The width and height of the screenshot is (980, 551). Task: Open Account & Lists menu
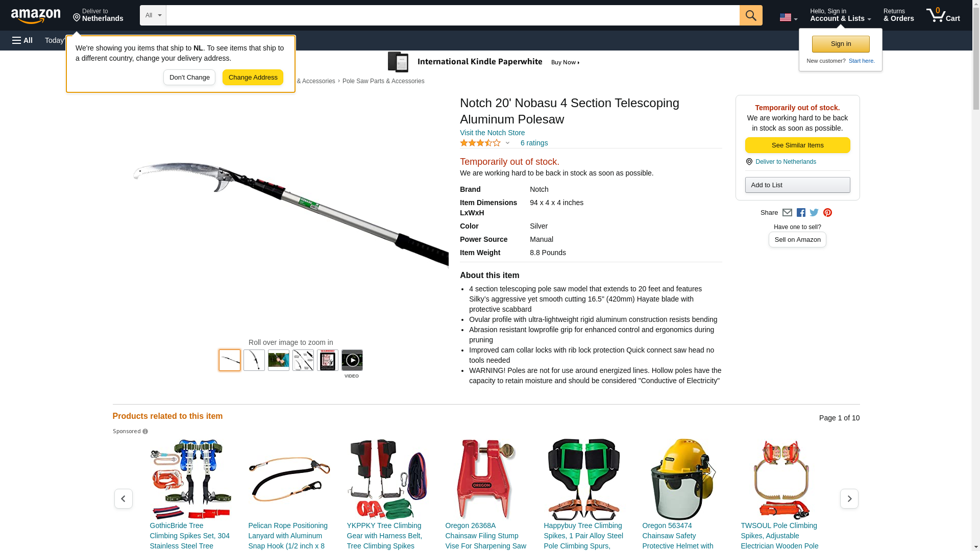(840, 15)
